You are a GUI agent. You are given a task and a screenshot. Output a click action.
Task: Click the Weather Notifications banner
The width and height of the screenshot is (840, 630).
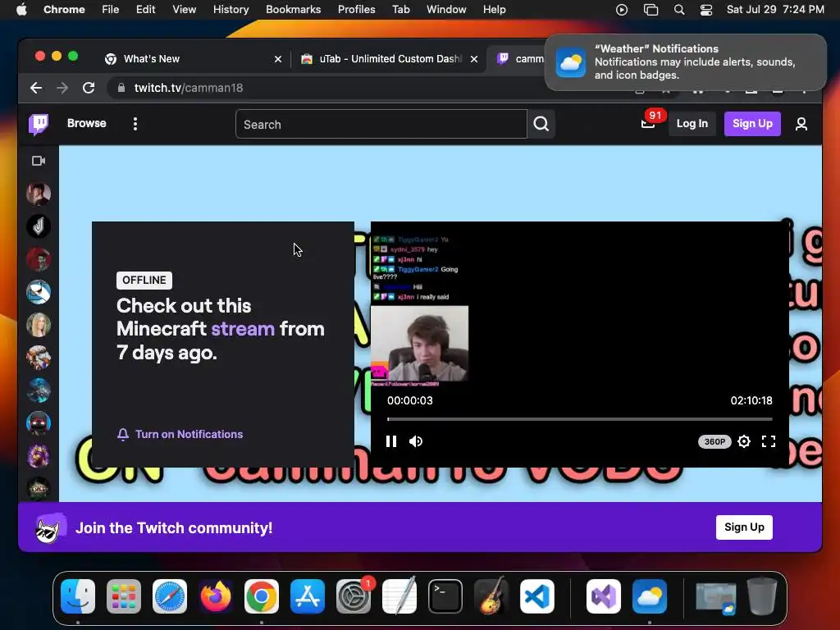686,62
